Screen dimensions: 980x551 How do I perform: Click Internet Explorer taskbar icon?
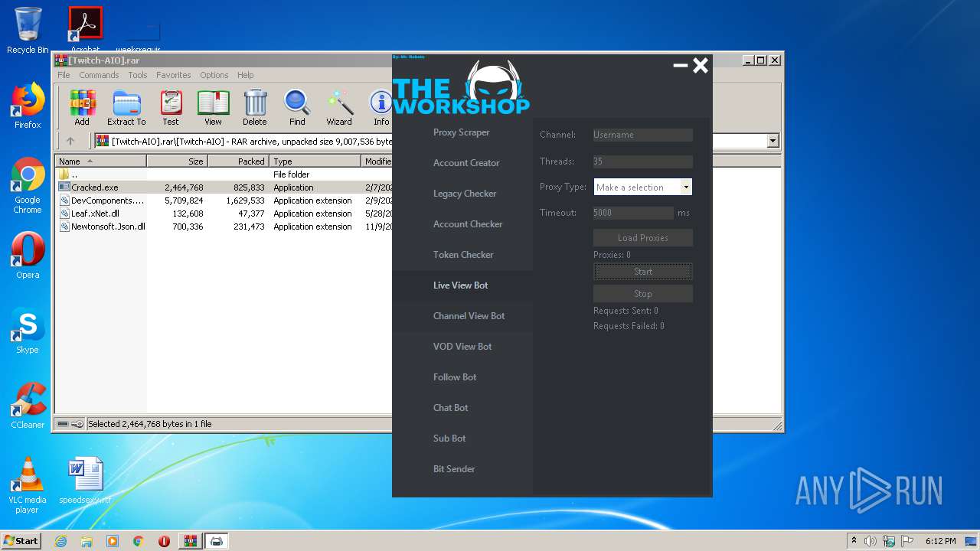(x=60, y=541)
